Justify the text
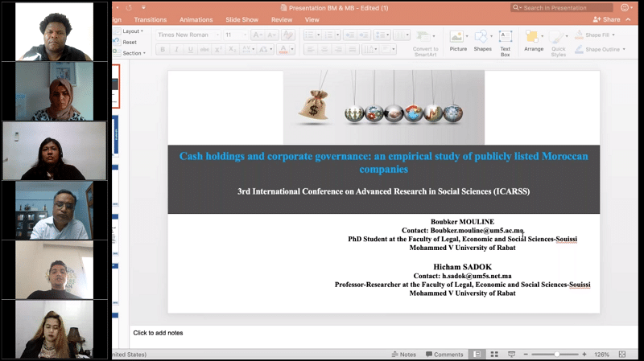The image size is (644, 361). click(x=353, y=49)
